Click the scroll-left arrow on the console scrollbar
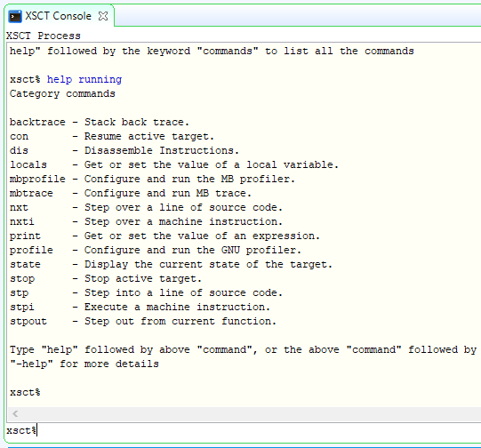This screenshot has height=448, width=481. (15, 414)
